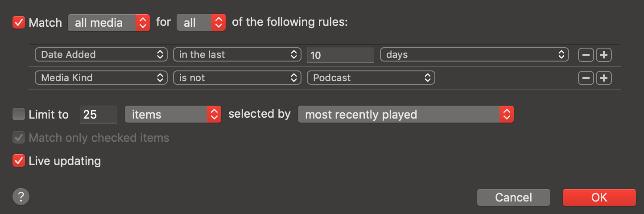
Task: Add rule after Date Added row
Action: (604, 55)
